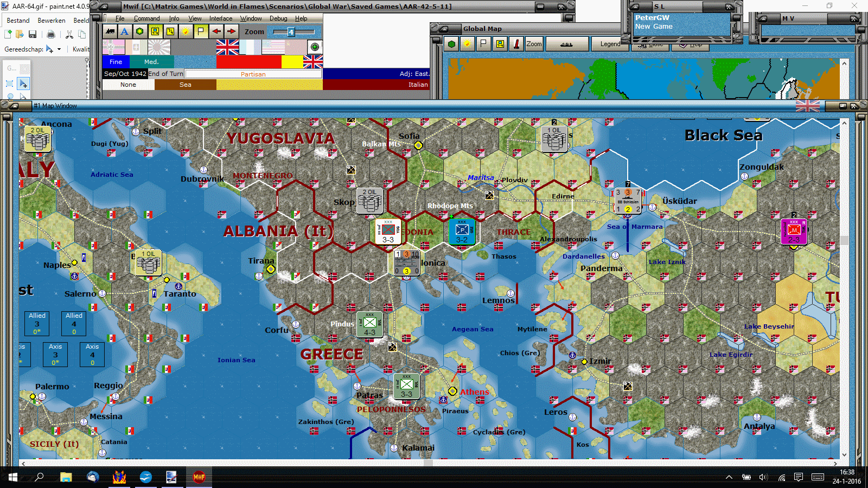868x488 pixels.
Task: Click the blue Fine weather swatch
Action: [116, 62]
